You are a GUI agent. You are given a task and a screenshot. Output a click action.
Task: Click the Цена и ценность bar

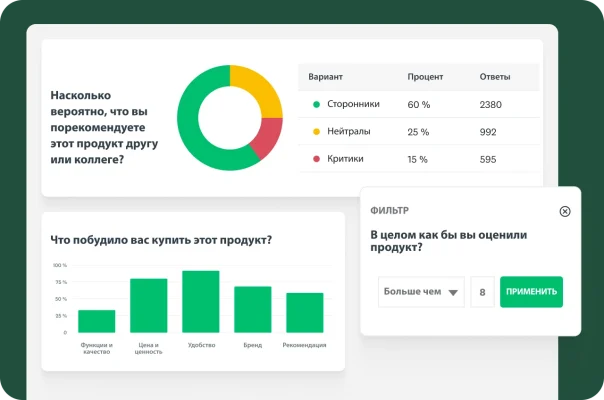[148, 305]
